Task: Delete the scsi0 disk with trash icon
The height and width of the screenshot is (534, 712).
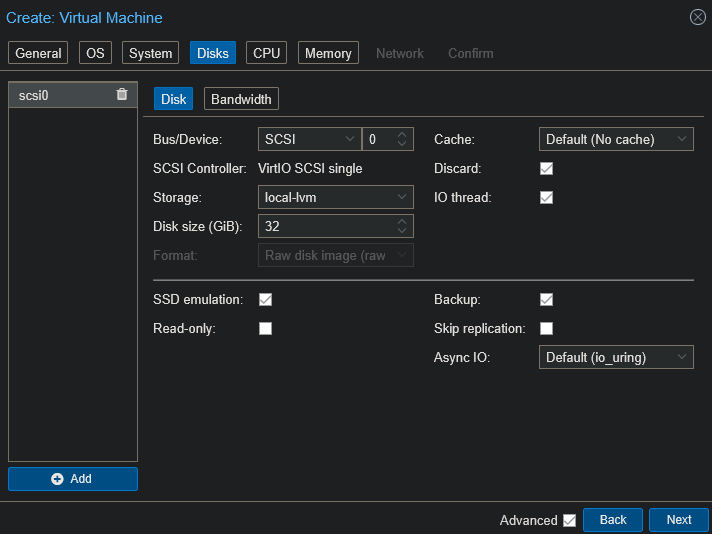Action: 122,95
